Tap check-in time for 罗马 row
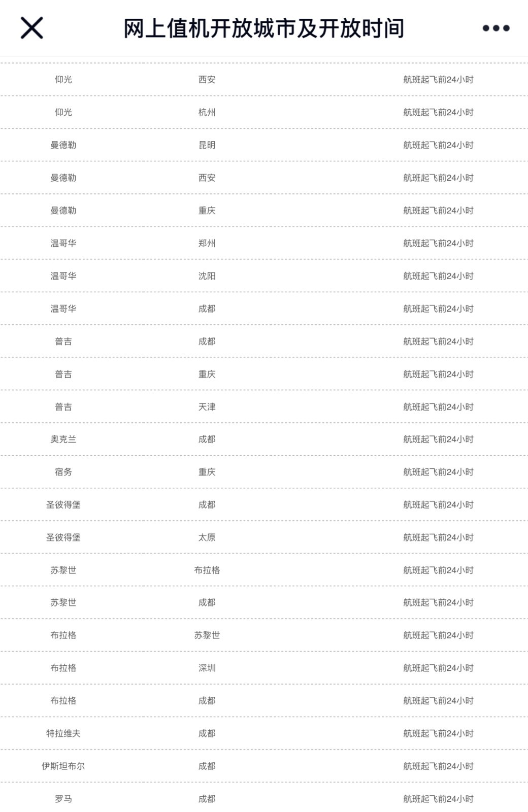This screenshot has width=528, height=812. tap(438, 799)
